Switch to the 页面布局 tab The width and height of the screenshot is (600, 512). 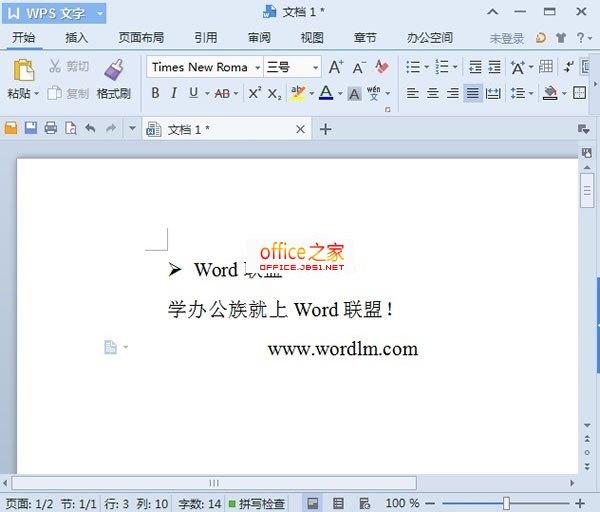coord(141,38)
